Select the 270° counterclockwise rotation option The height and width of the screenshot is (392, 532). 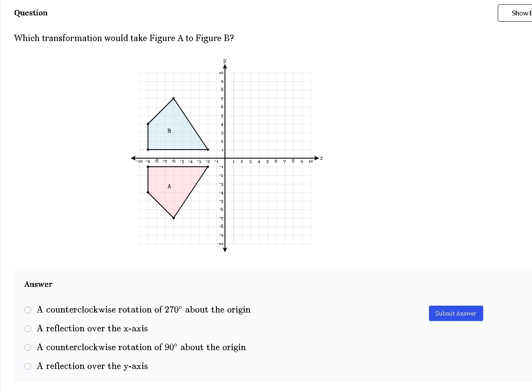click(x=28, y=310)
